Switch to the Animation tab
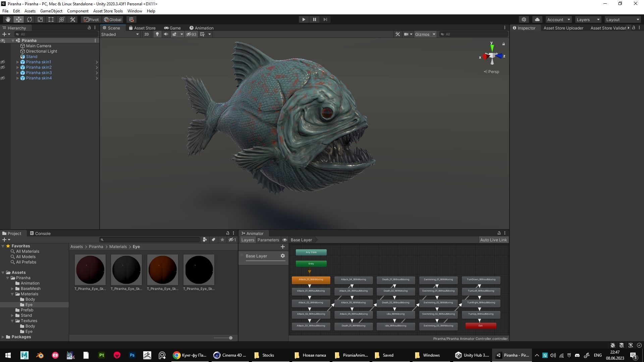The image size is (644, 362). coord(202,28)
